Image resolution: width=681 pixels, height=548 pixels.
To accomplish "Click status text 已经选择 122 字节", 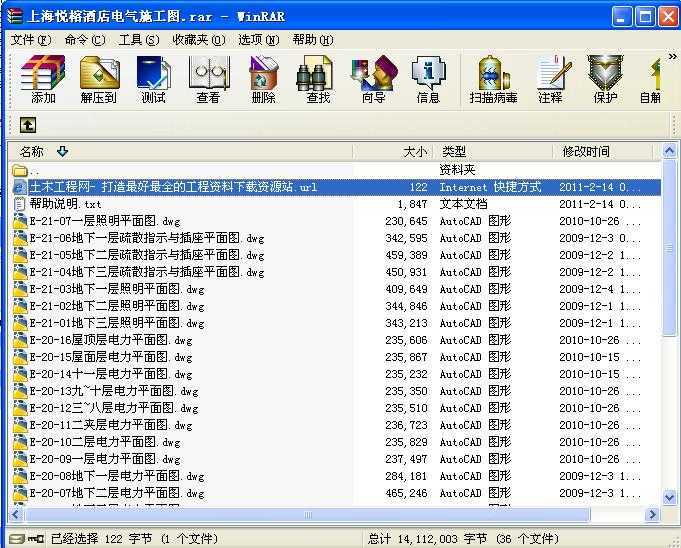I will 101,539.
